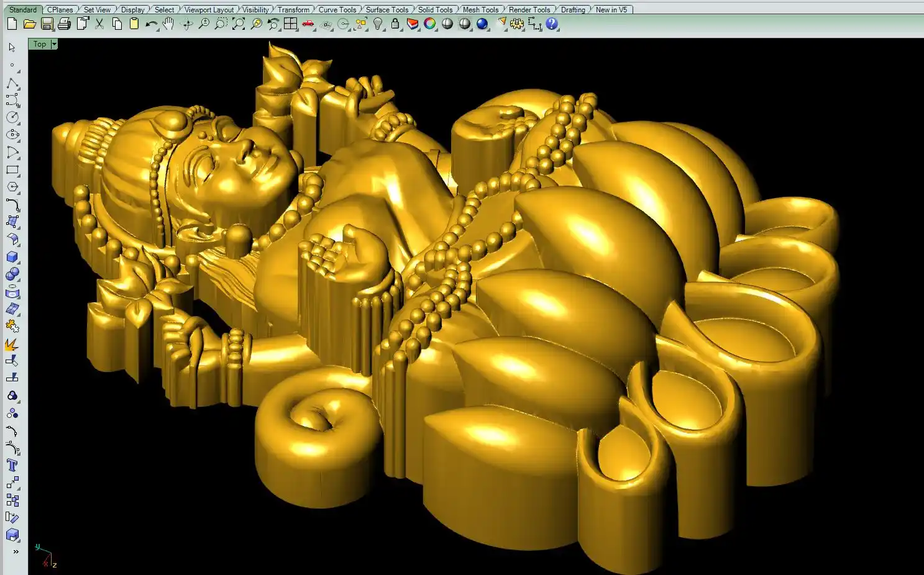Toggle the four-viewport layout icon
Screen dimensions: 924x575
[x=290, y=24]
